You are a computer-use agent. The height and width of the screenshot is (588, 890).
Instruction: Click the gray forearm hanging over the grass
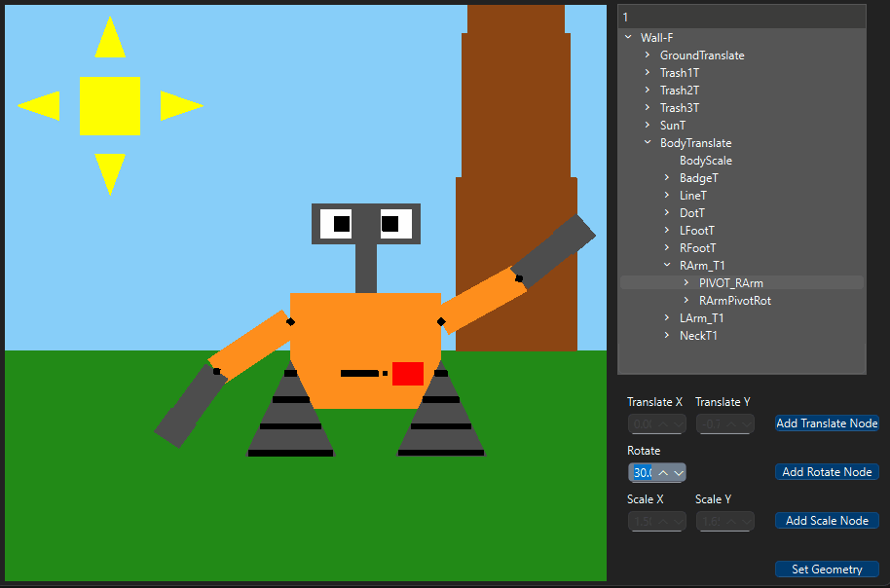click(x=191, y=405)
